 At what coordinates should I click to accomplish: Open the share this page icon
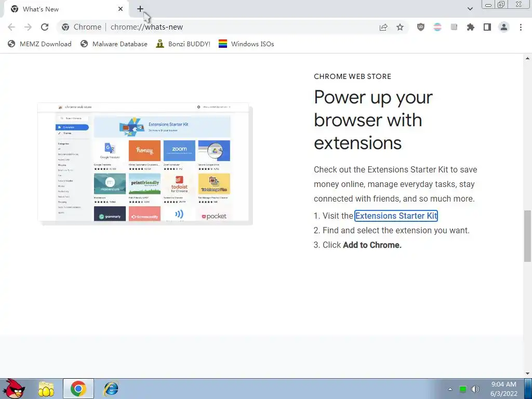[x=383, y=27]
